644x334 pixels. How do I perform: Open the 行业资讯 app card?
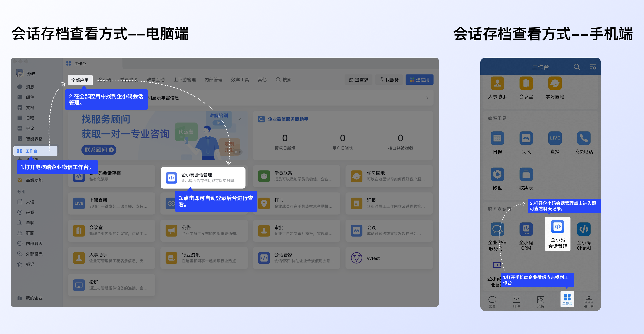point(204,258)
